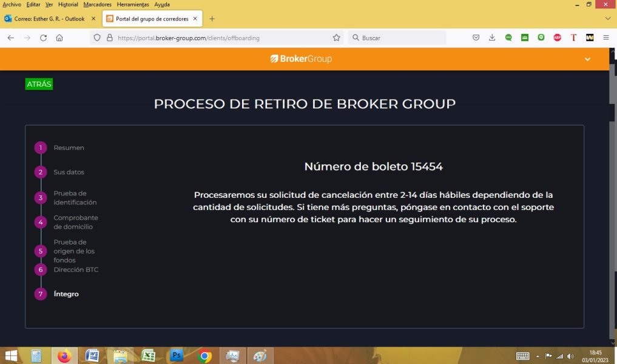The width and height of the screenshot is (617, 364).
Task: Open the on-screen keyboard tray icon
Action: click(x=522, y=356)
